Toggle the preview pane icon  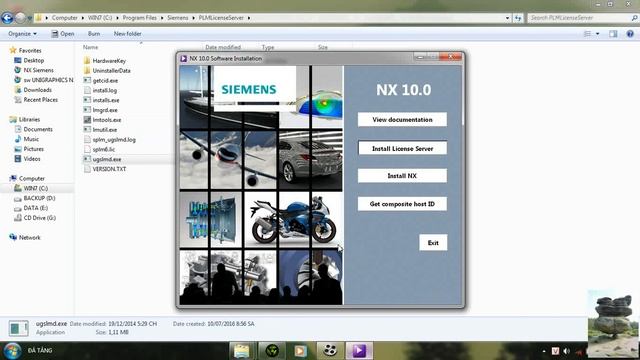613,34
